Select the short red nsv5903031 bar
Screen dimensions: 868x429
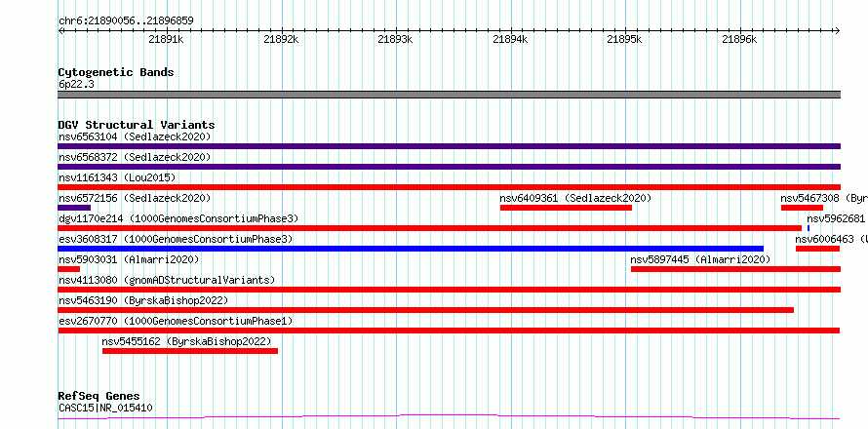[x=68, y=269]
